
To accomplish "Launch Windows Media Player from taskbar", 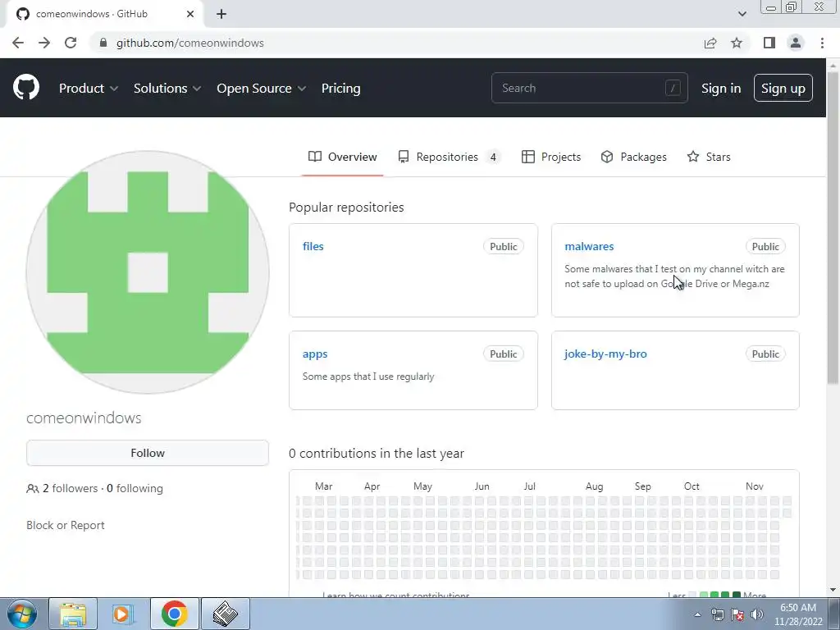I will 123,614.
